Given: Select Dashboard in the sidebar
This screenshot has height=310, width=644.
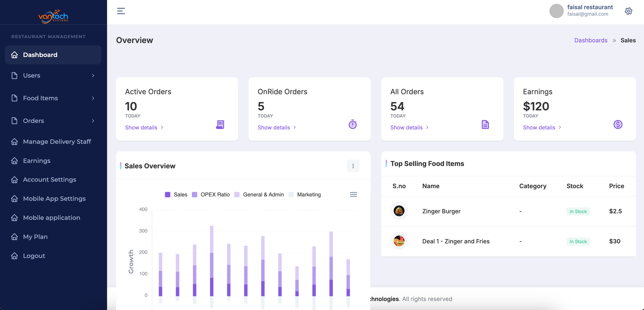Looking at the screenshot, I should (x=53, y=55).
